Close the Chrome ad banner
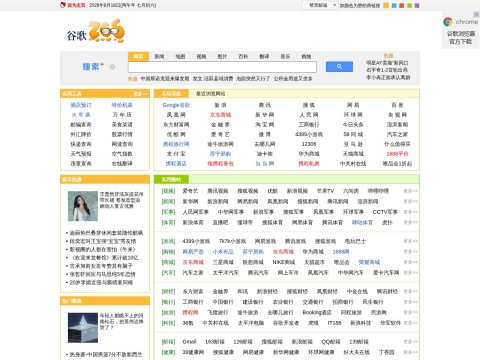 click(x=476, y=14)
